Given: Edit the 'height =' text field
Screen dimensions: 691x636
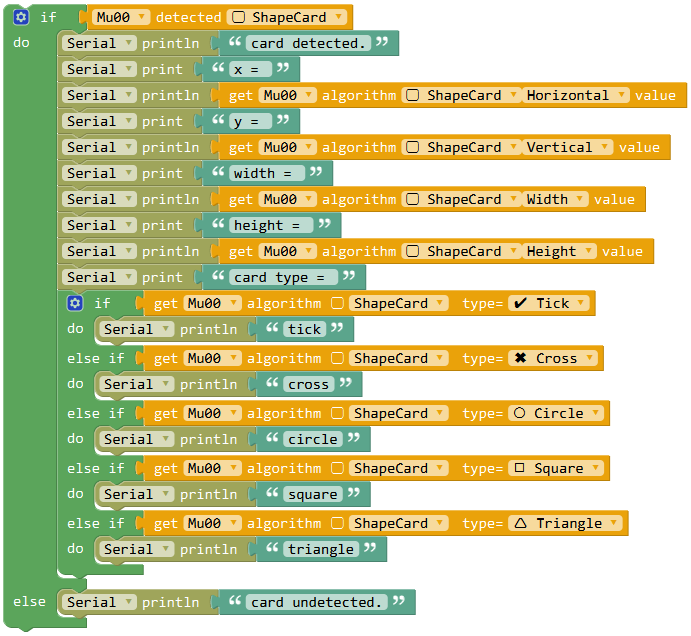Looking at the screenshot, I should click(271, 225).
